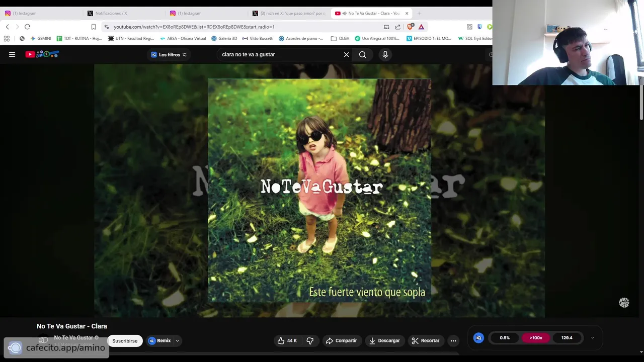Open Los filtros search filter
The image size is (644, 362).
(169, 55)
